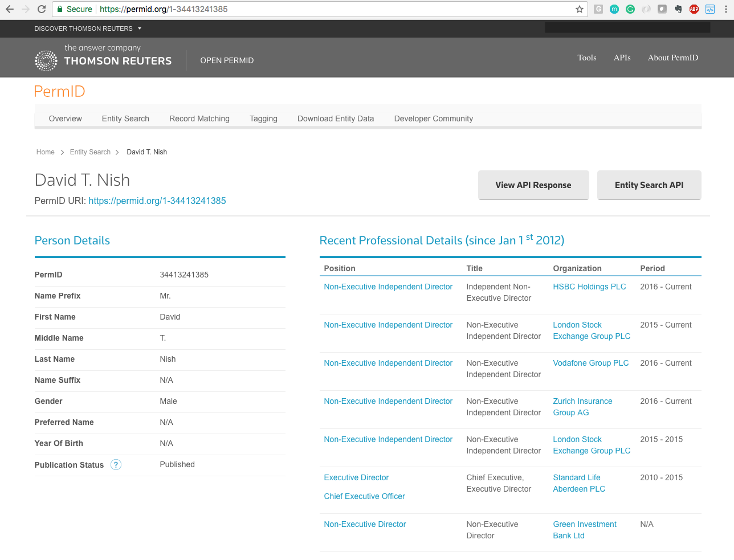
Task: Follow the PermID URI link
Action: point(157,201)
